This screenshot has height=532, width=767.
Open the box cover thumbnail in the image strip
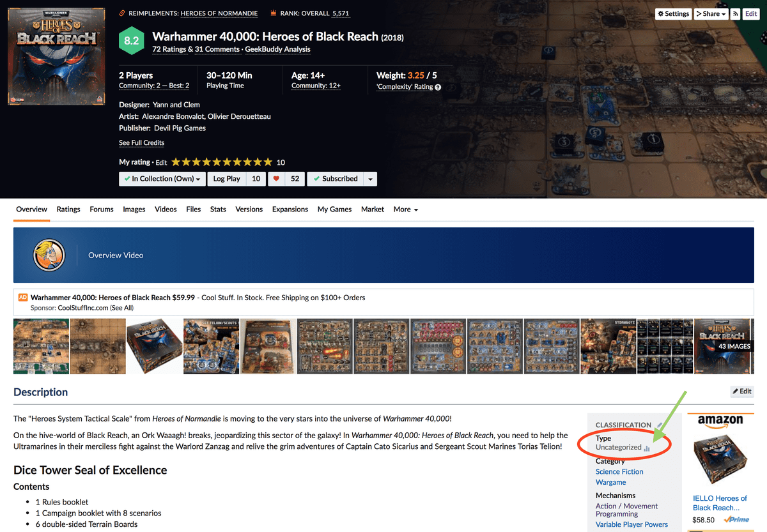click(155, 346)
